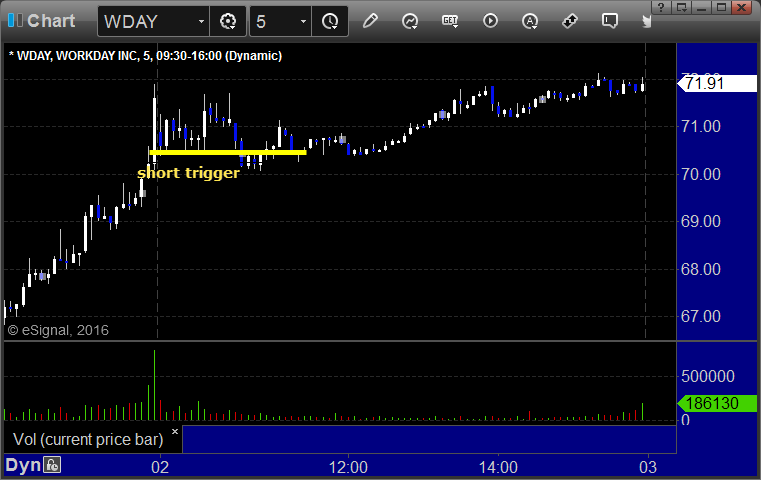The image size is (761, 480).
Task: Toggle the Dyn dynamic scaling label
Action: point(23,465)
